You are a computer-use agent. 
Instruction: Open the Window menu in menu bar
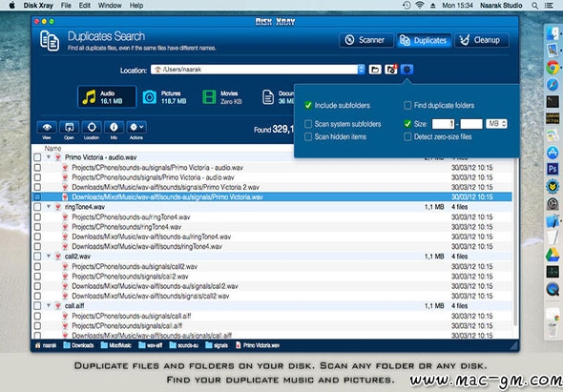[110, 6]
